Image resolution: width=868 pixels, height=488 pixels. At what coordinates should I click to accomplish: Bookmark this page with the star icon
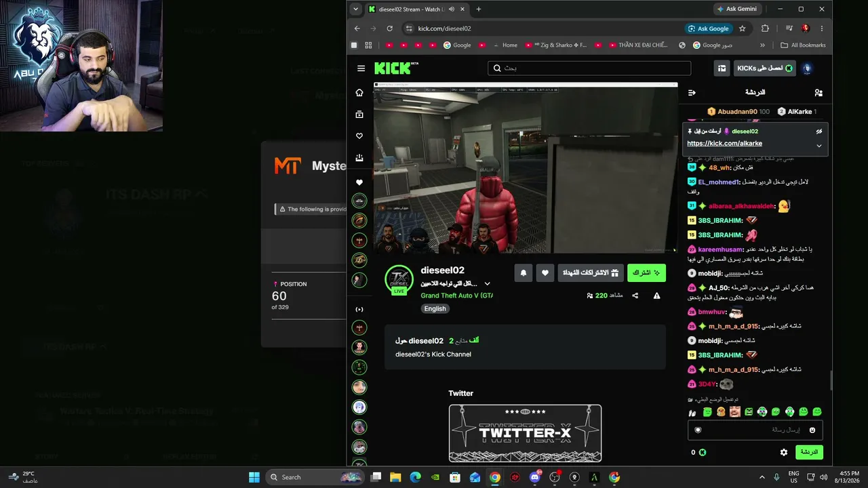click(743, 28)
